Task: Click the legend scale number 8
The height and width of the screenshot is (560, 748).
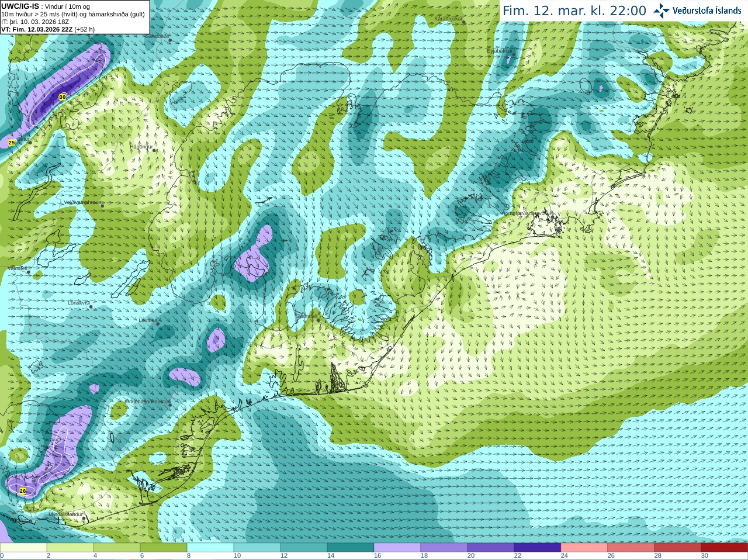Action: (189, 556)
